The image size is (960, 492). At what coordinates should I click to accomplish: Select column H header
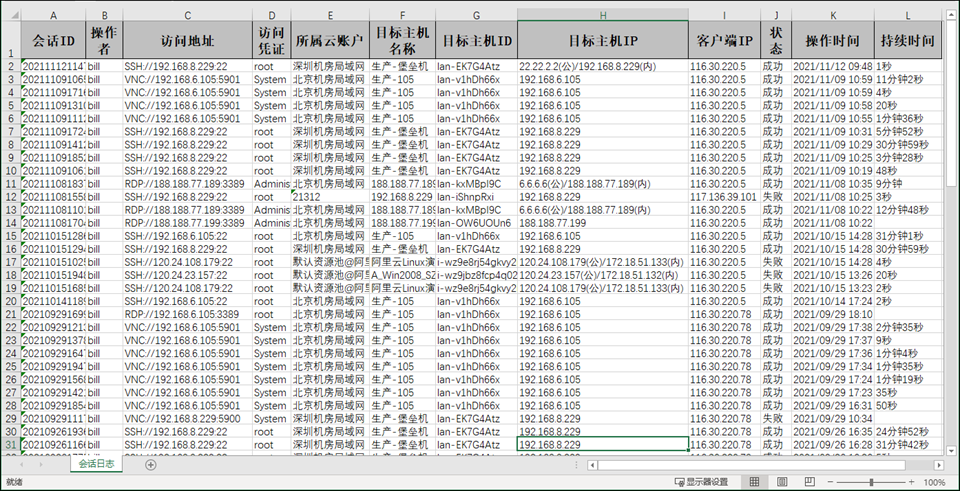point(602,15)
